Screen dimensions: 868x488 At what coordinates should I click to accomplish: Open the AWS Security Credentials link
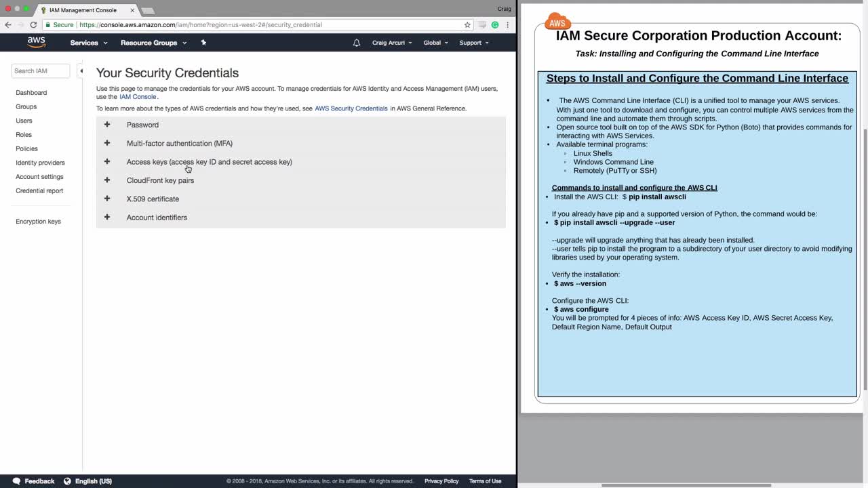(x=351, y=108)
